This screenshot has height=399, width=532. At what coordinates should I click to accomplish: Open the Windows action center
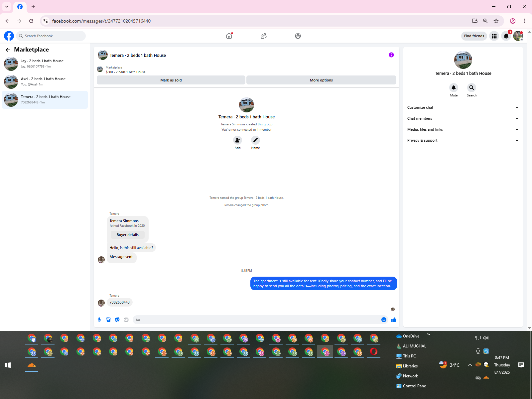click(x=521, y=365)
